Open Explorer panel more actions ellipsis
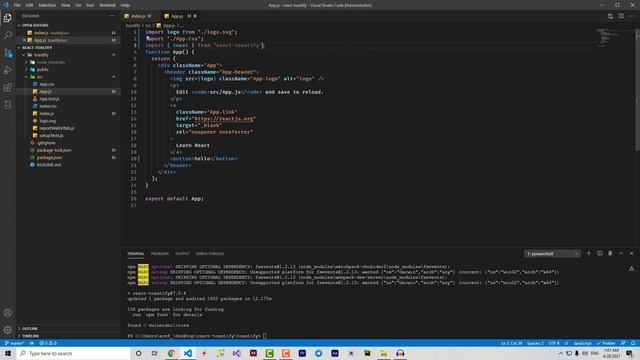640x360 pixels. click(x=112, y=16)
